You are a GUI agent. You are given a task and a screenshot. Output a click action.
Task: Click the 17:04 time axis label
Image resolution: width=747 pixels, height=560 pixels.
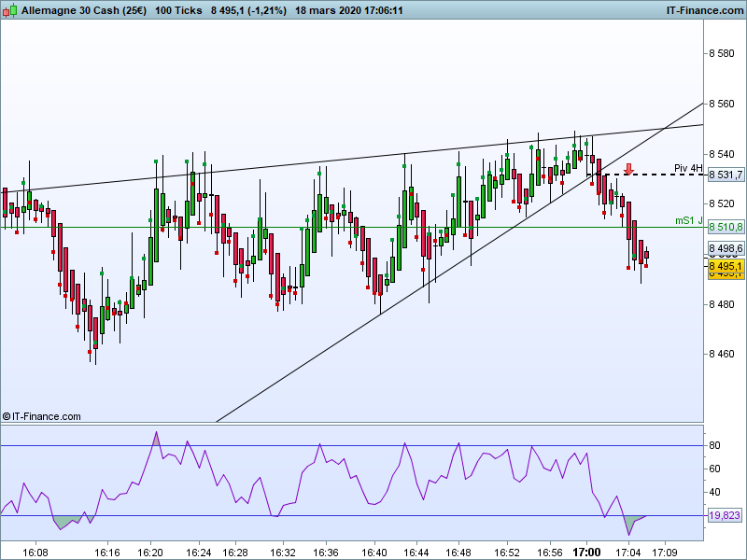point(628,553)
